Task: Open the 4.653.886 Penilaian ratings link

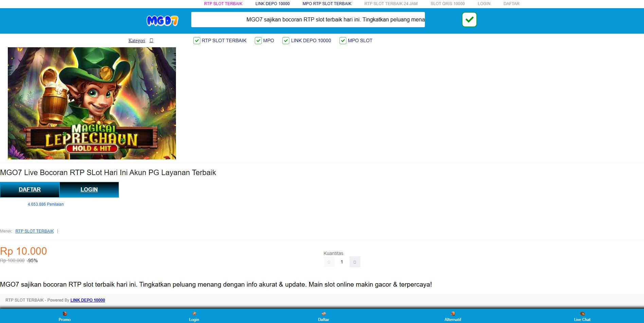Action: pos(46,204)
